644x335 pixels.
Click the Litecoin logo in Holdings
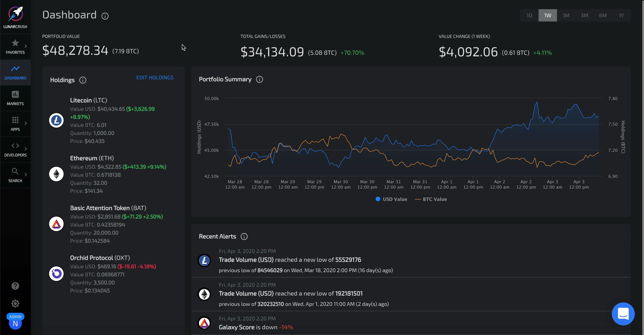pyautogui.click(x=56, y=121)
